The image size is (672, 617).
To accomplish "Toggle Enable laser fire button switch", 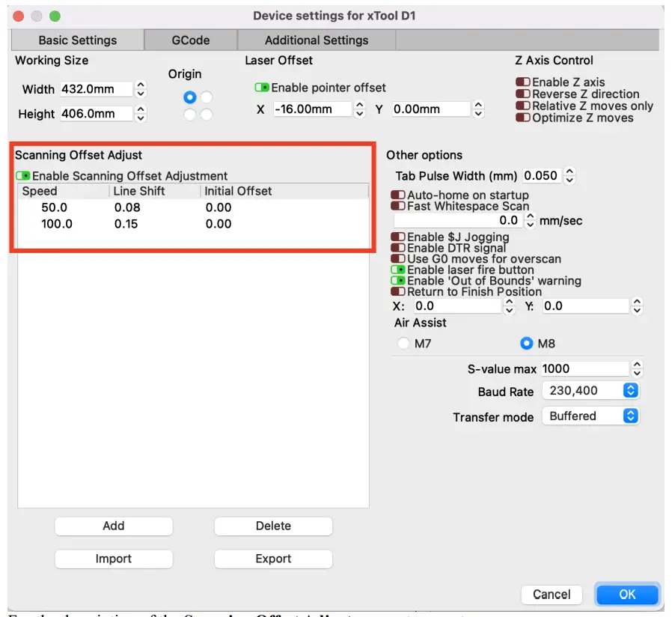I will 398,270.
